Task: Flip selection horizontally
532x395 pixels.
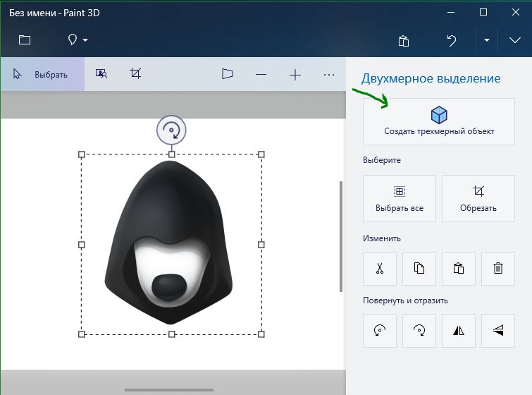Action: tap(459, 331)
